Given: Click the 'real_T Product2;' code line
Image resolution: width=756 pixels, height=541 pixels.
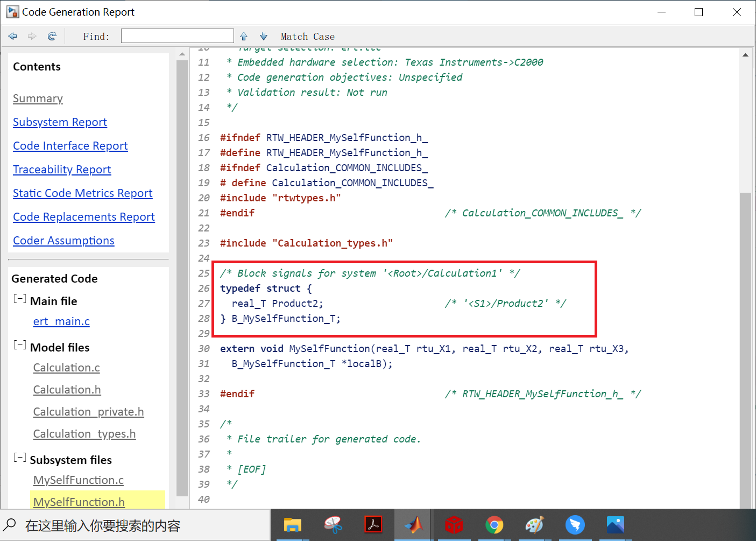Looking at the screenshot, I should tap(278, 304).
